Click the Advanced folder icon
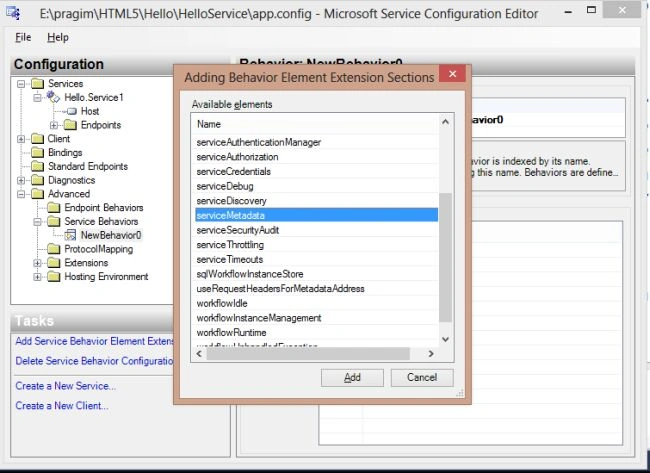The height and width of the screenshot is (473, 650). pyautogui.click(x=38, y=194)
